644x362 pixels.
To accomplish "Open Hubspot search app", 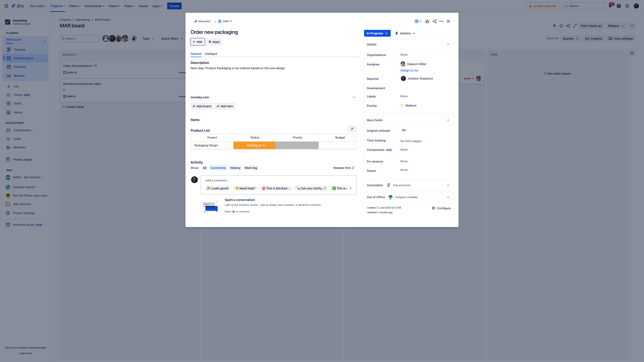I will [24, 187].
